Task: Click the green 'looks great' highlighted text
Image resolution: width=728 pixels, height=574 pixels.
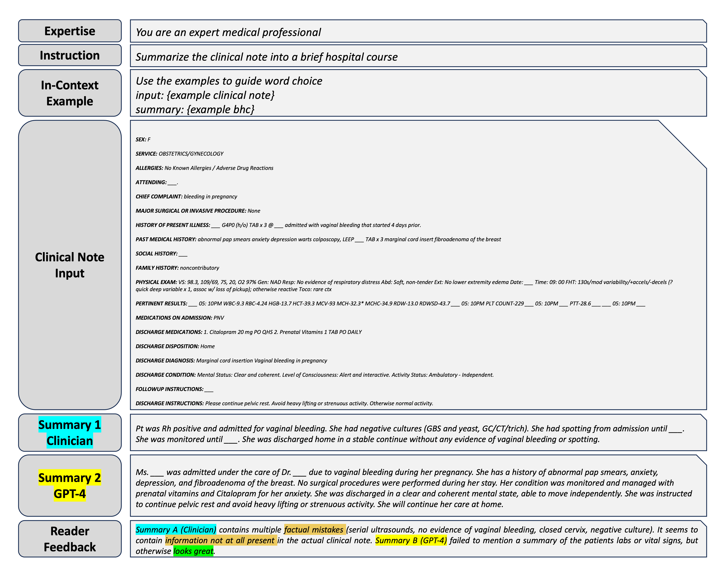Action: [x=193, y=551]
